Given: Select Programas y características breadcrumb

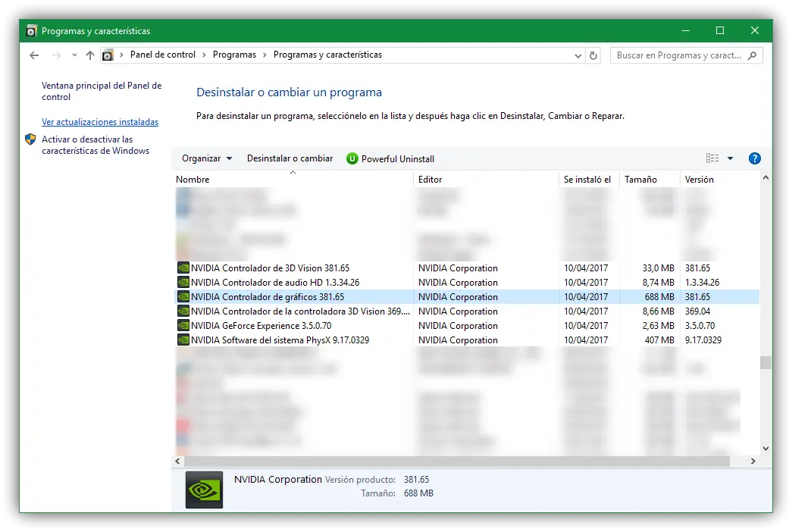Looking at the screenshot, I should [327, 55].
